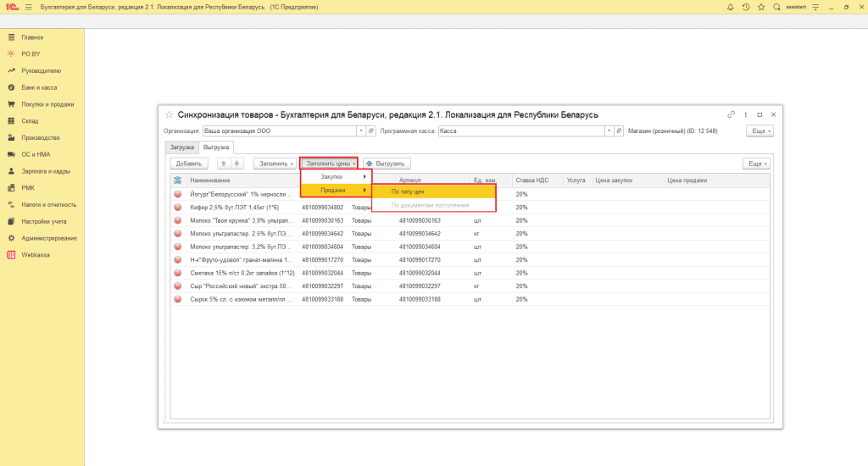The width and height of the screenshot is (868, 466).
Task: Click assistant user name in title bar
Action: click(796, 7)
